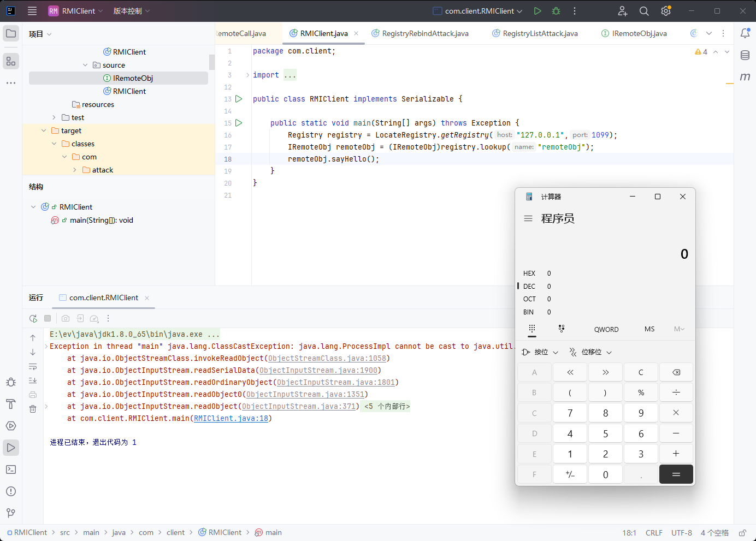The width and height of the screenshot is (756, 541).
Task: Switch calculator to bit toggling keypad
Action: [562, 329]
